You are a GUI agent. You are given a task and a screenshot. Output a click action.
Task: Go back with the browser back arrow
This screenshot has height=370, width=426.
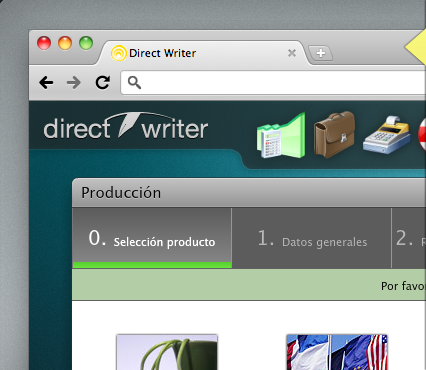(46, 82)
